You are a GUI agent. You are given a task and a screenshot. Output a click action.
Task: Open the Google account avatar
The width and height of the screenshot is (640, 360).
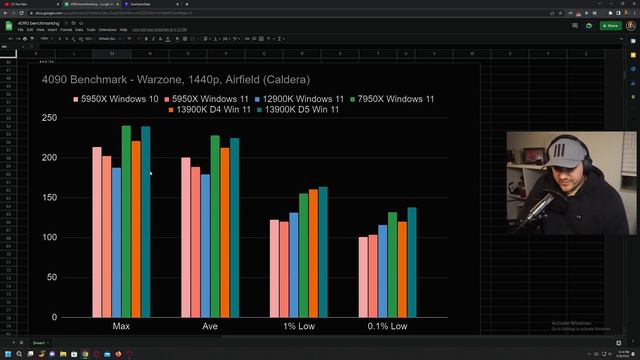[631, 26]
